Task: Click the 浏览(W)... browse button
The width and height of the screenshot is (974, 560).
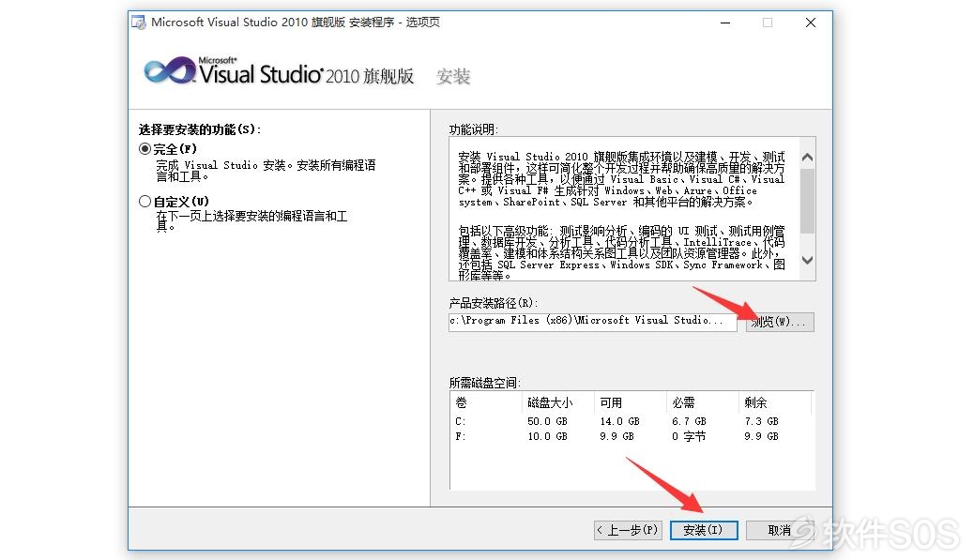Action: tap(780, 322)
